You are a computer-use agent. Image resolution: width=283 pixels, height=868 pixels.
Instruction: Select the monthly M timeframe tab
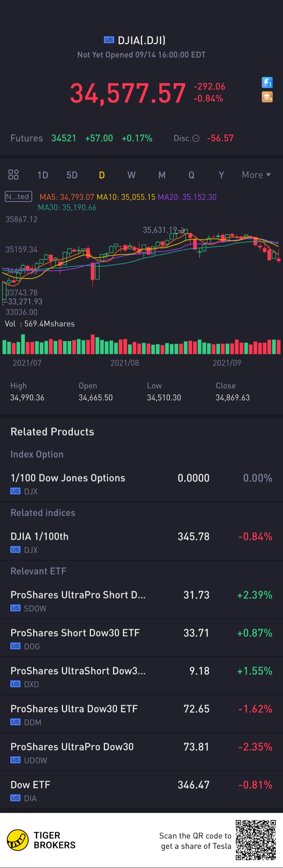[162, 175]
